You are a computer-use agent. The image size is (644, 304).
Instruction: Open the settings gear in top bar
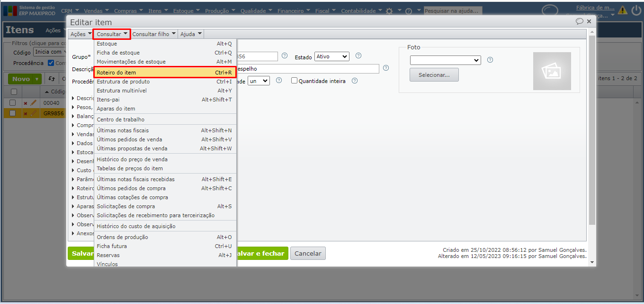[x=389, y=11]
